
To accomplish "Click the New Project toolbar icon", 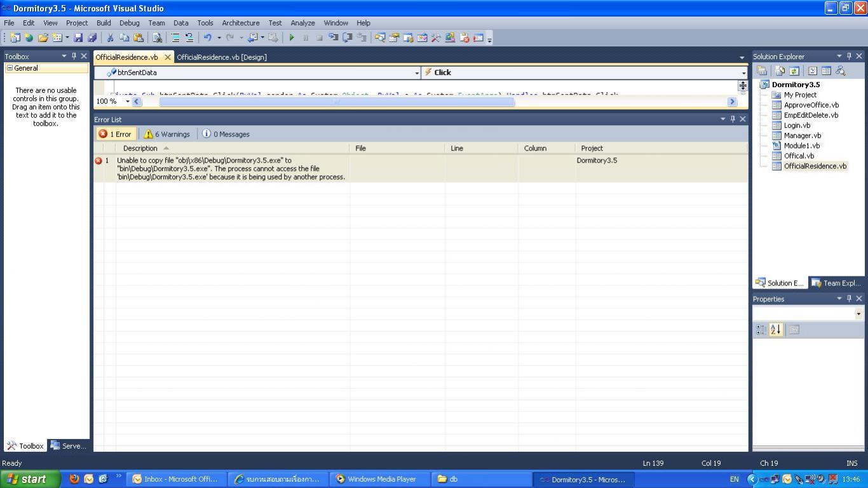I will coord(15,37).
